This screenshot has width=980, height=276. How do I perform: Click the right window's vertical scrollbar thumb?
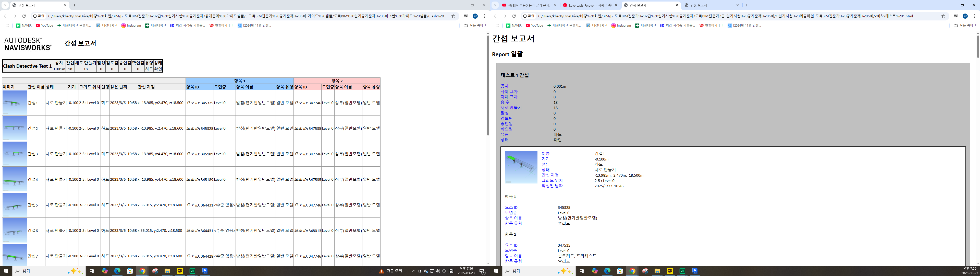(x=978, y=47)
